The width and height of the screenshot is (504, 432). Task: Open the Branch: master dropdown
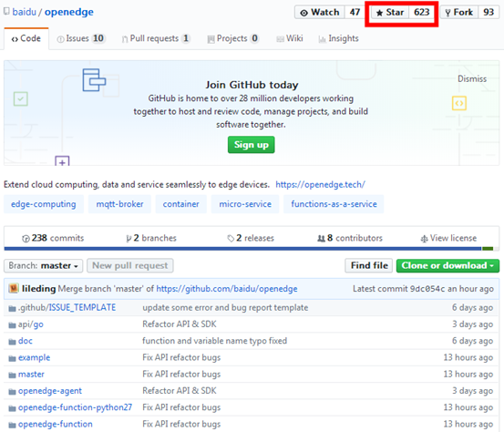44,266
